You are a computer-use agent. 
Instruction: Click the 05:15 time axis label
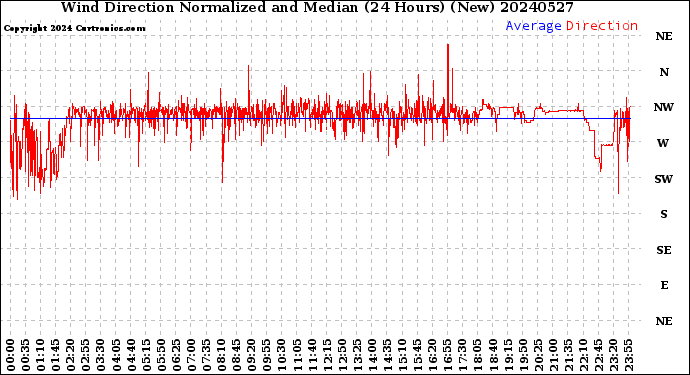click(x=147, y=355)
